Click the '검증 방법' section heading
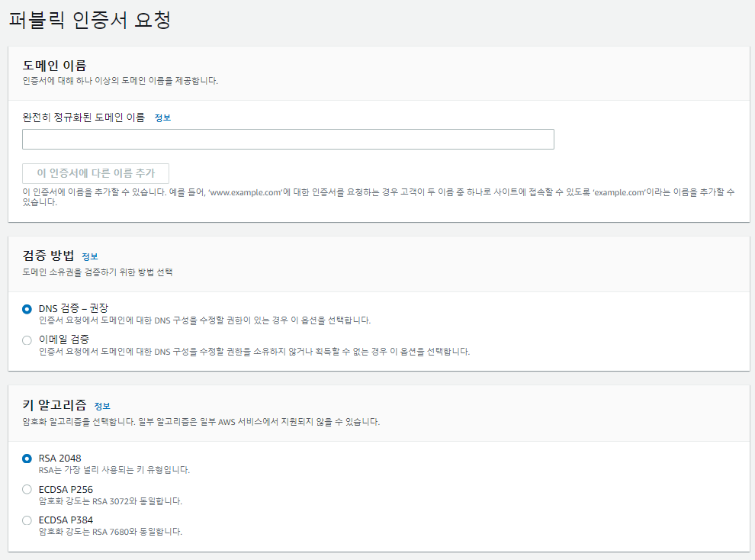 [49, 255]
